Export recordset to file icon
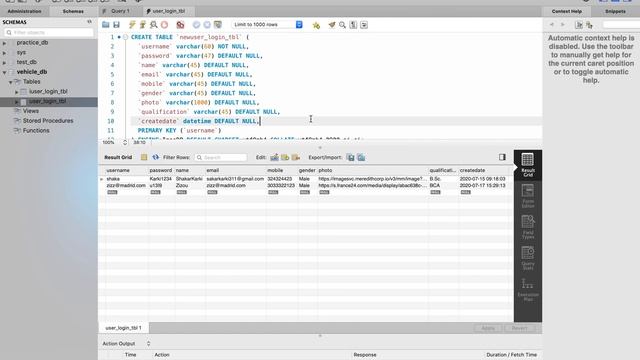 click(351, 157)
